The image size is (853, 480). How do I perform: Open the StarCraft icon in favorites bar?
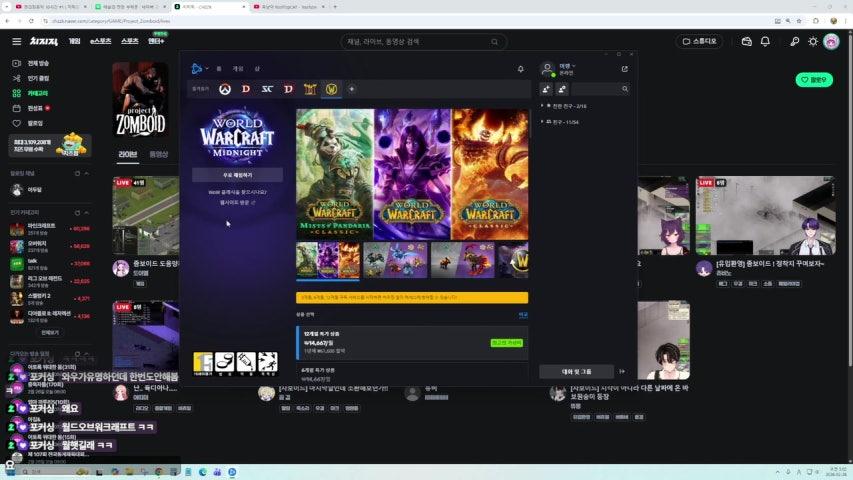pos(267,89)
